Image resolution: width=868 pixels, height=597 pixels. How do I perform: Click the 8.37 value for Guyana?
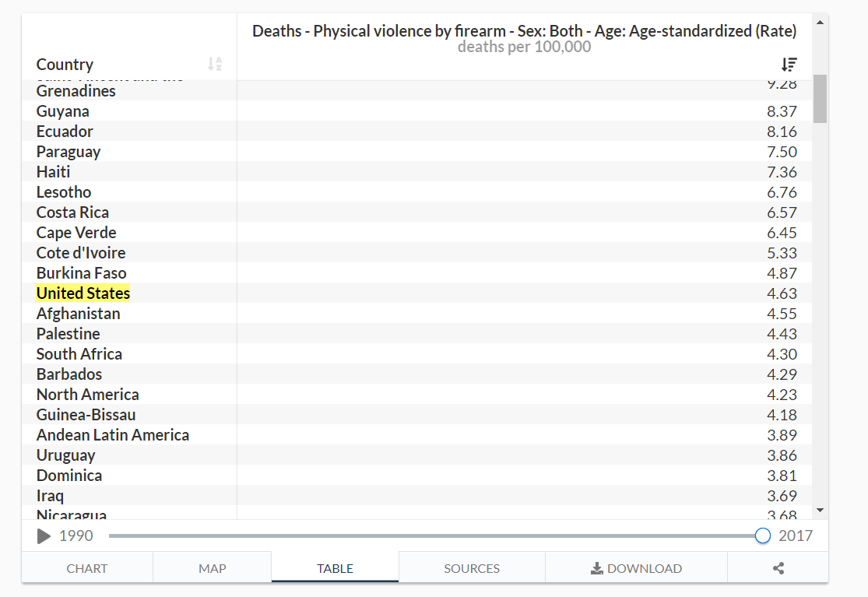pyautogui.click(x=782, y=111)
